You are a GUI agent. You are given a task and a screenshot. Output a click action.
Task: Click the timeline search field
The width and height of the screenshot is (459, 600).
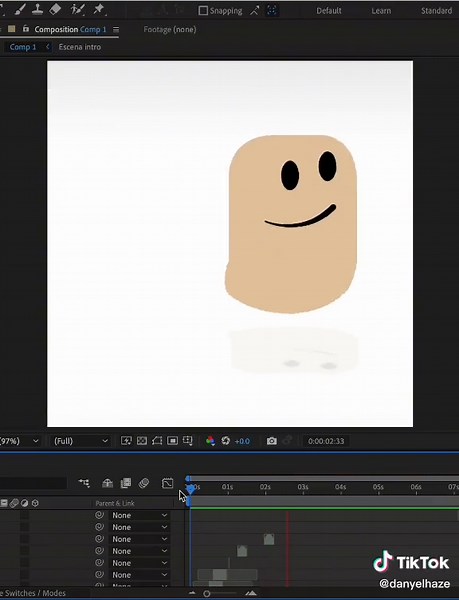pyautogui.click(x=33, y=483)
